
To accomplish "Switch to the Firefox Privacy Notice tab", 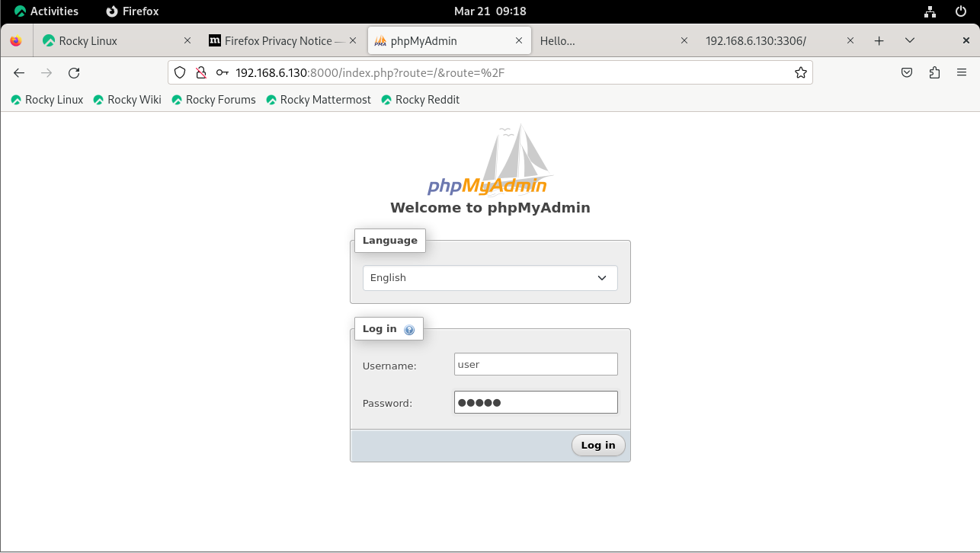I will [x=283, y=41].
